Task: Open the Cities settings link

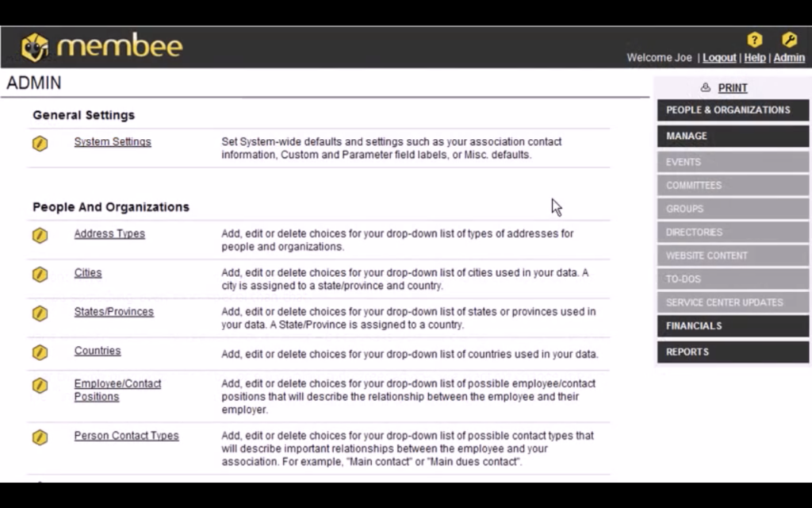Action: tap(87, 272)
